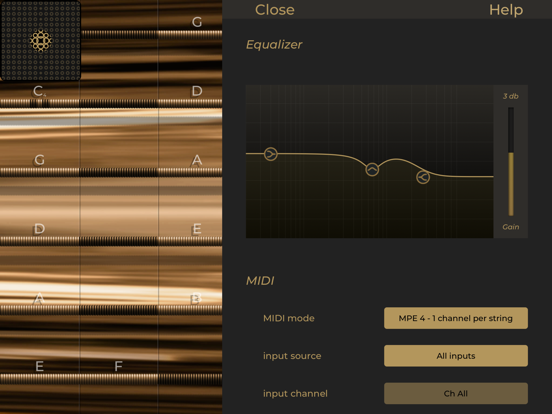Play the F note on bottom string
Viewport: 552px width, 414px height.
coord(118,366)
